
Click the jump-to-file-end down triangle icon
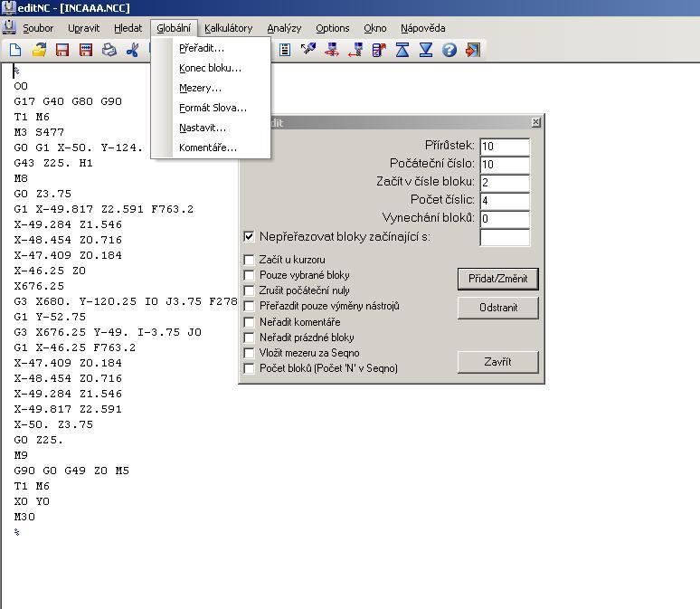426,51
